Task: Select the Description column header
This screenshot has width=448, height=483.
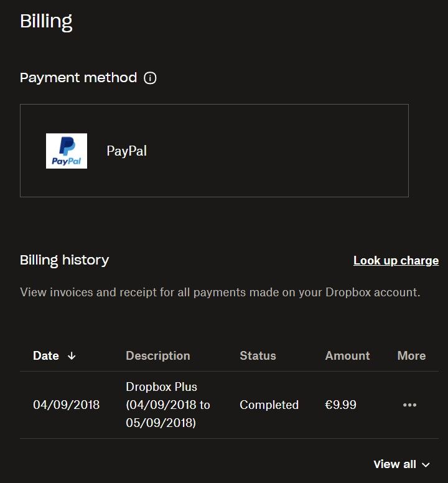Action: (x=158, y=356)
